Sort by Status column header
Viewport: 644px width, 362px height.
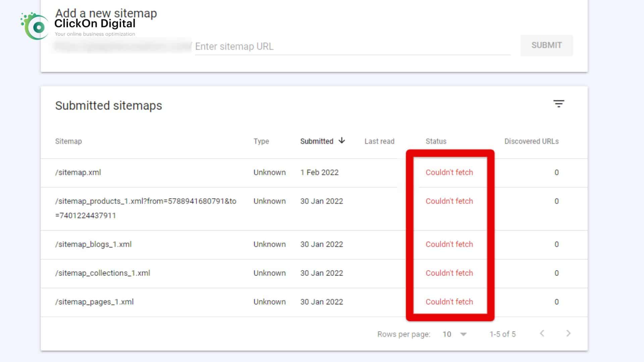[x=436, y=141]
